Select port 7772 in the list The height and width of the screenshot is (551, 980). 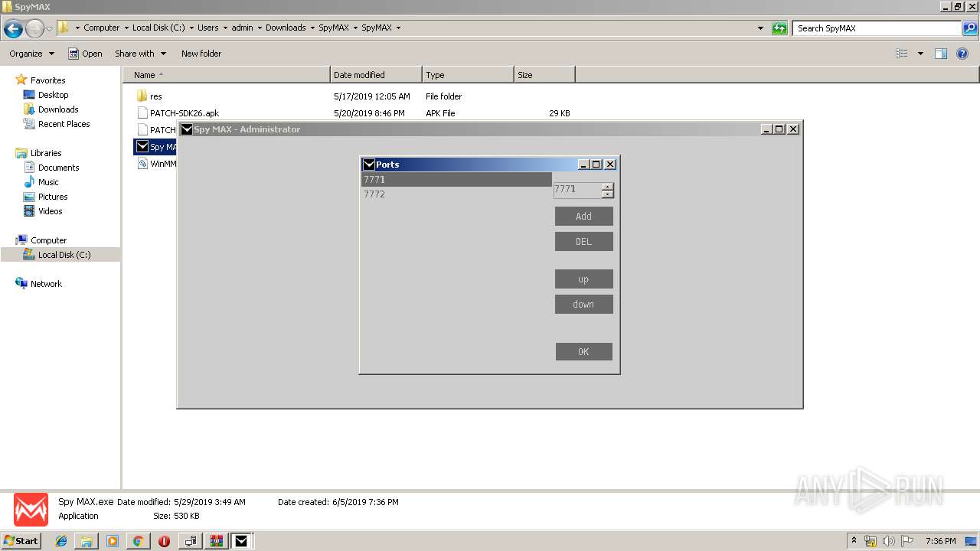click(456, 194)
